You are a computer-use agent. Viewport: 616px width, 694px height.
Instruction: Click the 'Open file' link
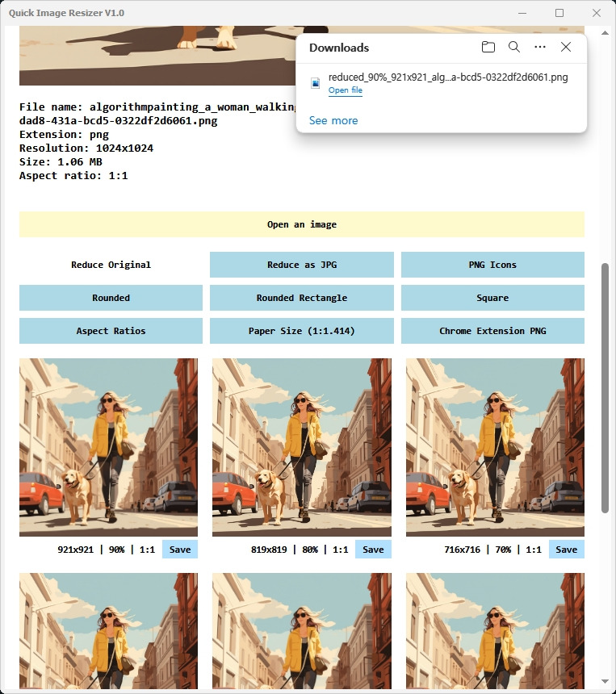point(345,90)
